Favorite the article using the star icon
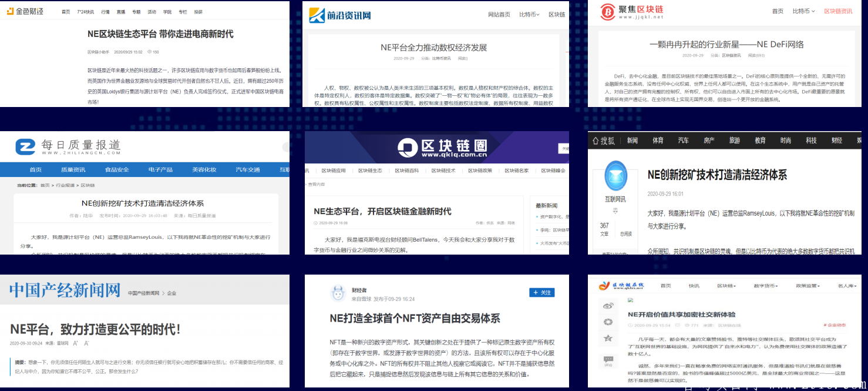868x391 pixels. point(608,338)
